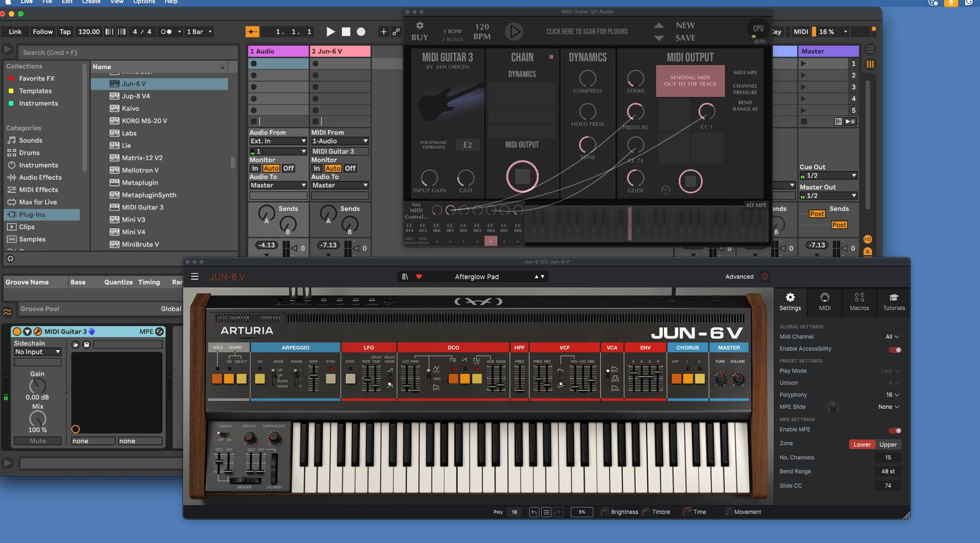Select the Settings tab in Jun-6 V
The image size is (980, 543).
tap(790, 302)
